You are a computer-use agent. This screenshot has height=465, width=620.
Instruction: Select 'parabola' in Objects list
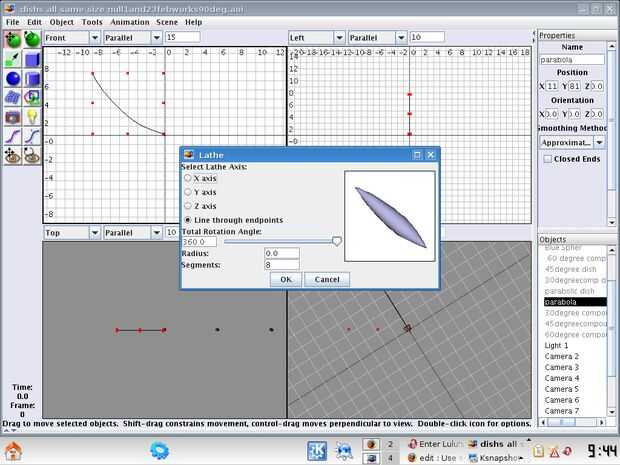pos(575,302)
